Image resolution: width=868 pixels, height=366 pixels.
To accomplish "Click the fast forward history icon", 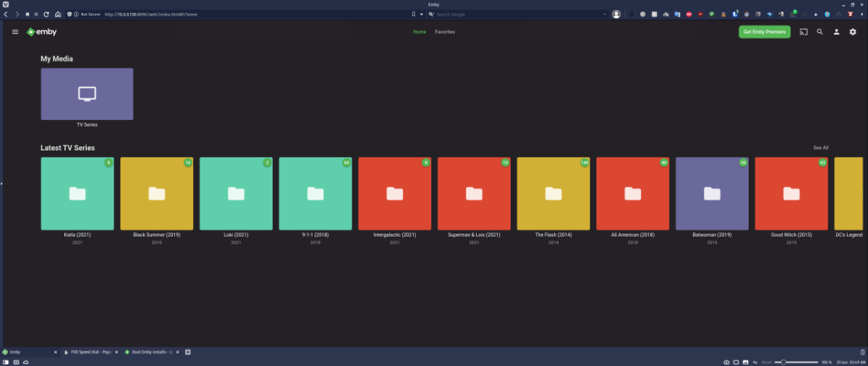I will click(36, 14).
